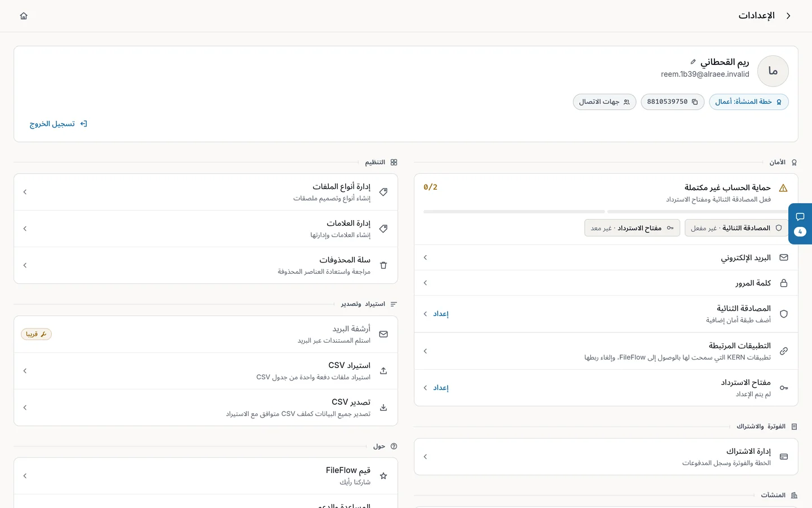This screenshot has height=508, width=812.
Task: Click the المنشآت section building icon
Action: point(794,495)
